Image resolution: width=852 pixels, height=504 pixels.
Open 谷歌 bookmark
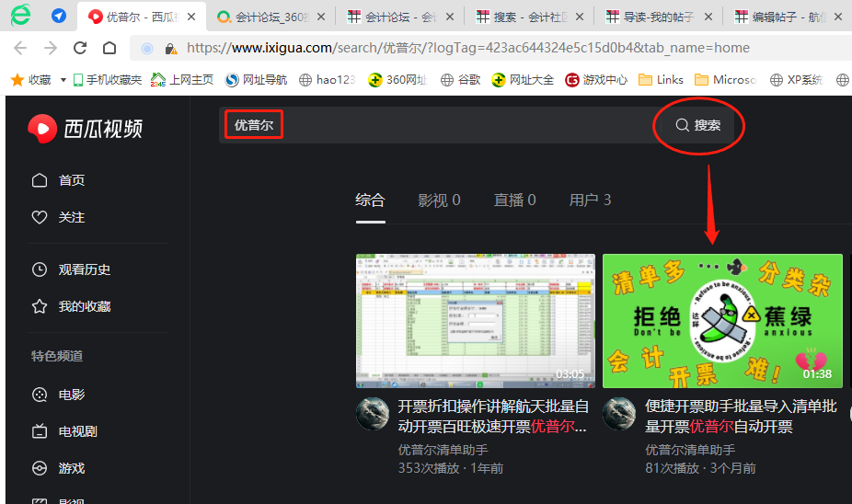pos(460,80)
